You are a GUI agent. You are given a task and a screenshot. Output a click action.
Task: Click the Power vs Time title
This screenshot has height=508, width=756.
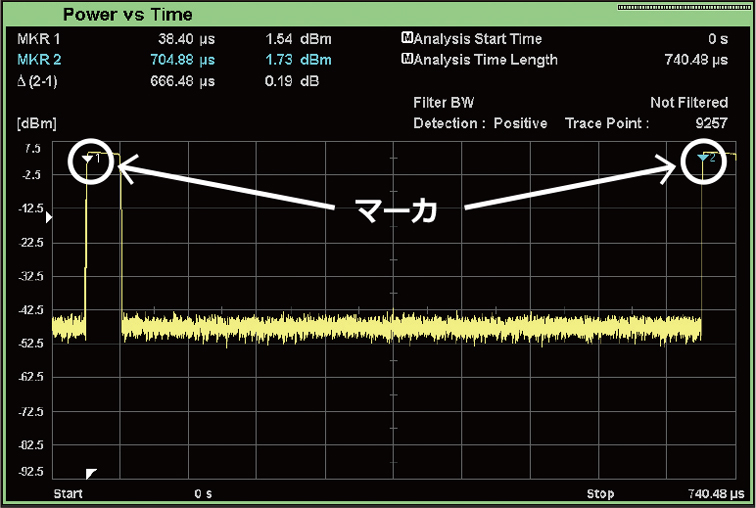[128, 14]
